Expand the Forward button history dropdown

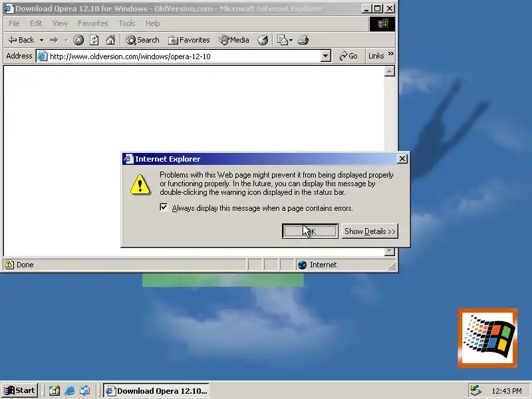[x=66, y=40]
